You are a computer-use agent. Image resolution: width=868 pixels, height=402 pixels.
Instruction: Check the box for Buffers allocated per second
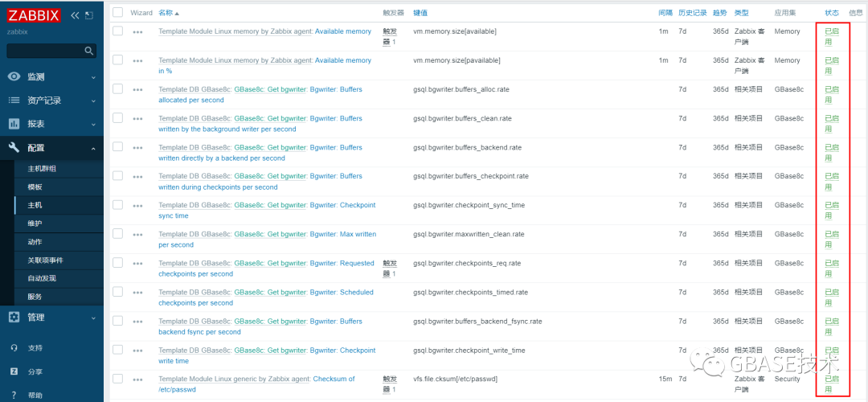pos(117,88)
